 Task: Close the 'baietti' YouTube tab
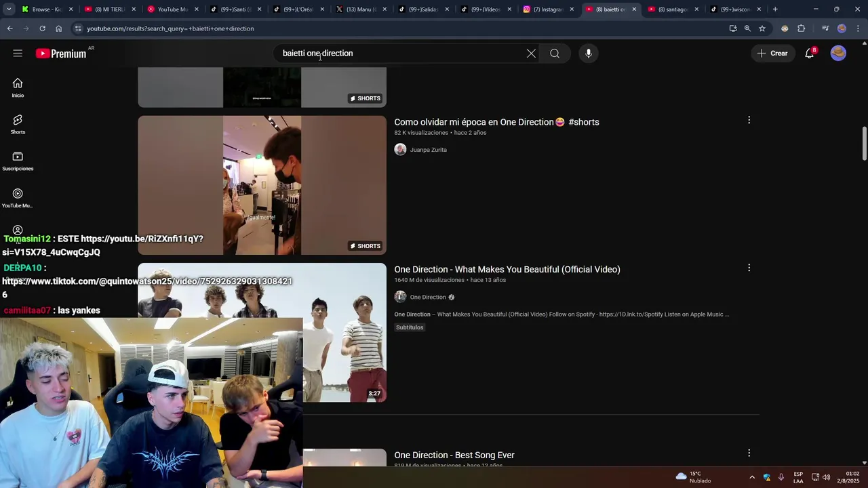tap(634, 9)
